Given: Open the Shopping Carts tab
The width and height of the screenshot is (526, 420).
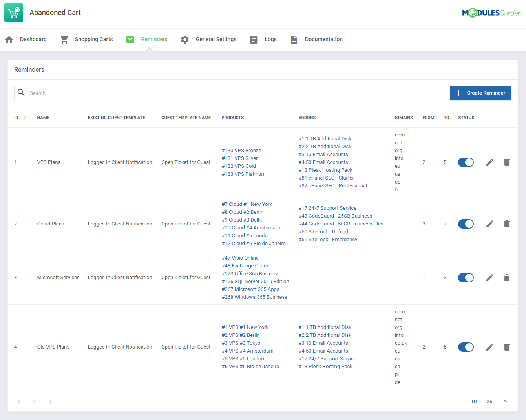Looking at the screenshot, I should 86,39.
